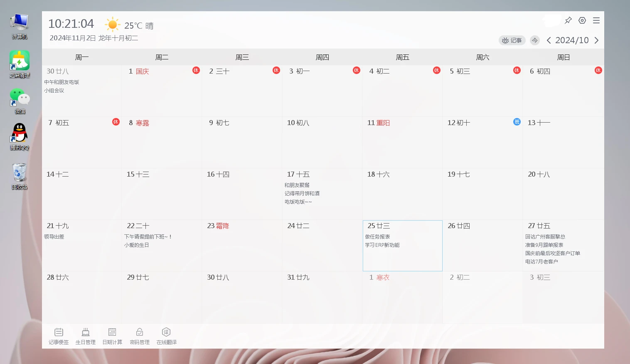Open the 领导出差 note on October 21
Screen dimensions: 630x364
pos(54,237)
